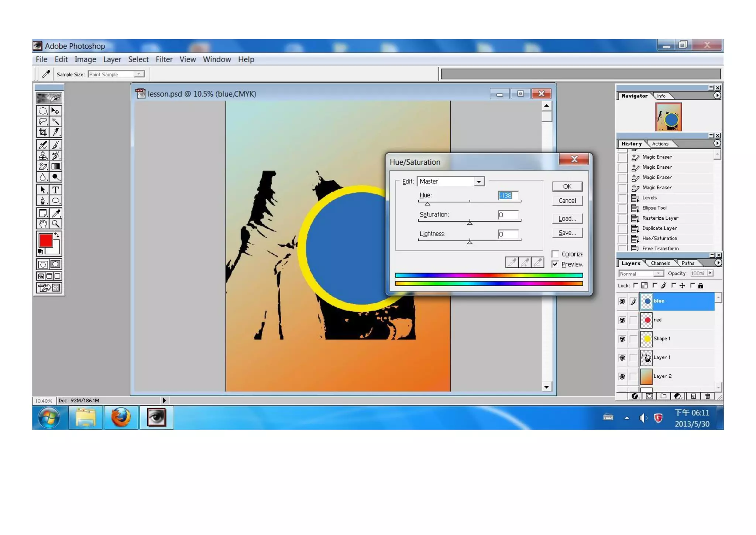Select the Clone Stamp tool
This screenshot has width=756, height=535.
(43, 156)
